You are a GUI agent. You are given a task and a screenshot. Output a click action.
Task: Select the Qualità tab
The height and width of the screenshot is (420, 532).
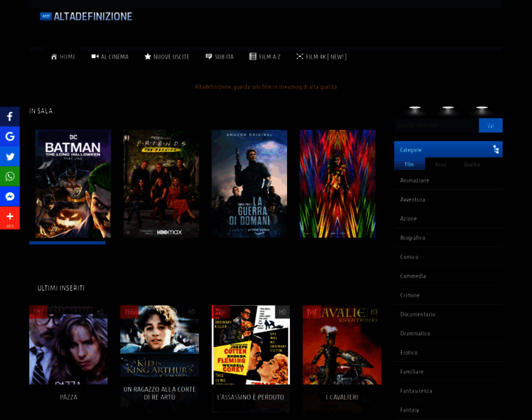click(471, 164)
